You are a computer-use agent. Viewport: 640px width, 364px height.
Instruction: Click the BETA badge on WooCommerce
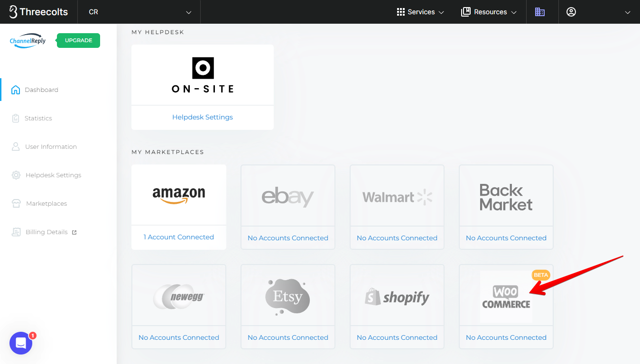541,275
